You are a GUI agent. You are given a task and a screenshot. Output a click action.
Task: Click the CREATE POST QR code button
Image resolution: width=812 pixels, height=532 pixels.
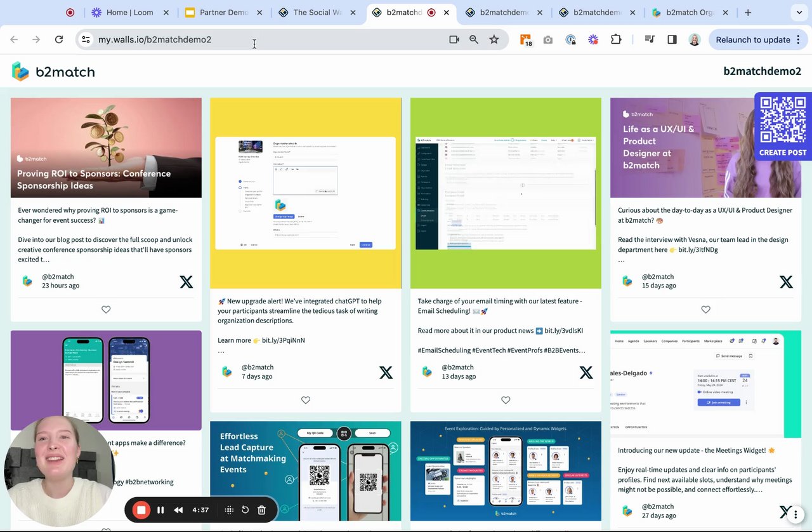pos(783,126)
